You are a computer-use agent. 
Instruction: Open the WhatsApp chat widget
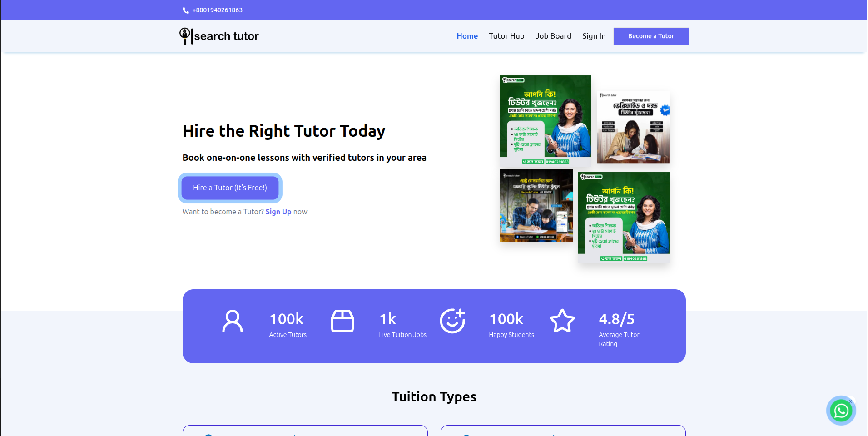coord(841,410)
